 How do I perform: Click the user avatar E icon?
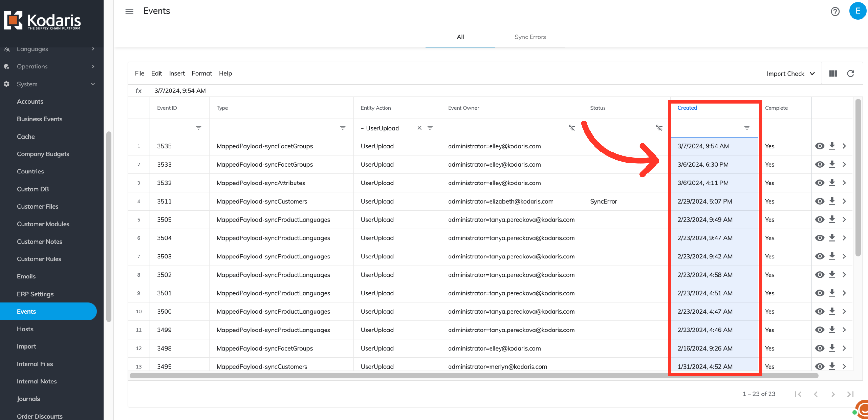[857, 11]
